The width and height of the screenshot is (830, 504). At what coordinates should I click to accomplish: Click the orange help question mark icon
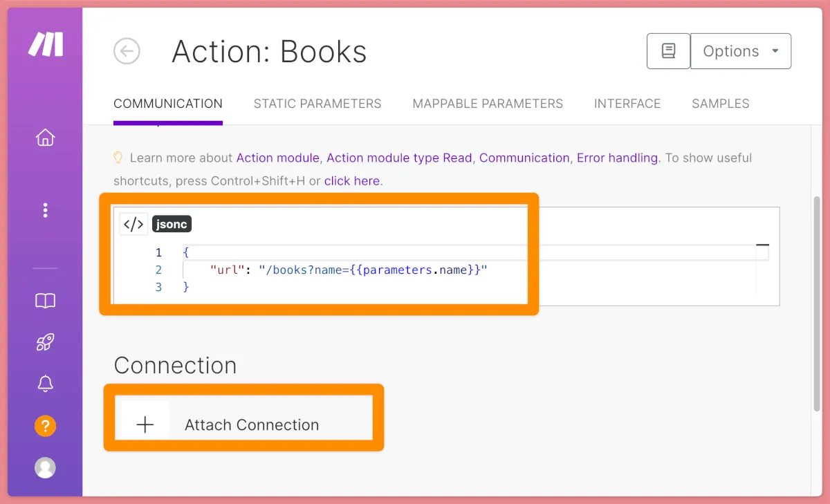tap(45, 426)
